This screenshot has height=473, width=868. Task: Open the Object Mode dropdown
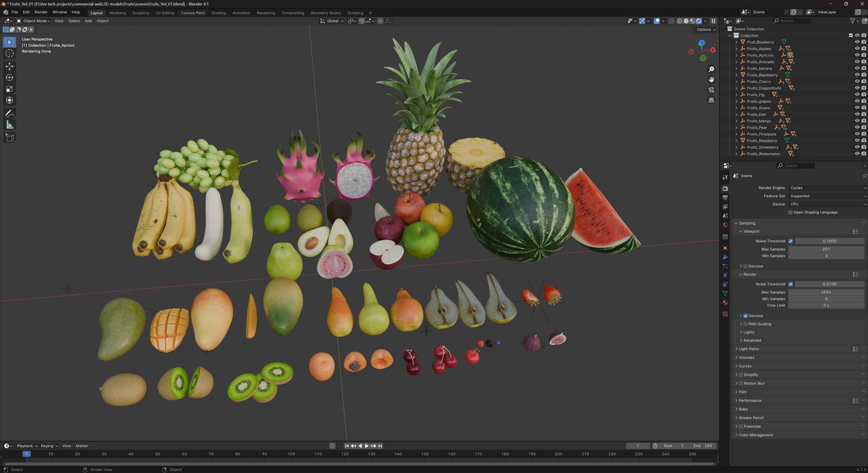pyautogui.click(x=33, y=21)
